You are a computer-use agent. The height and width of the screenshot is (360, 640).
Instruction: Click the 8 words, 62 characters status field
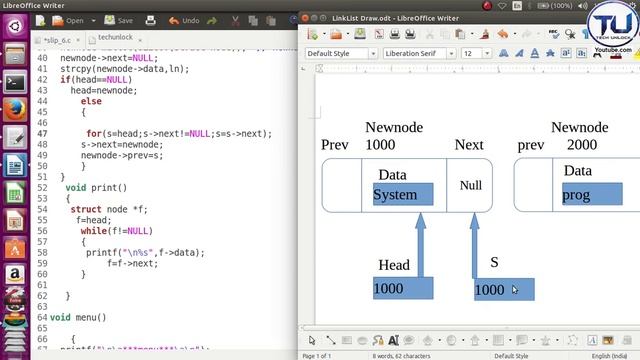point(401,356)
